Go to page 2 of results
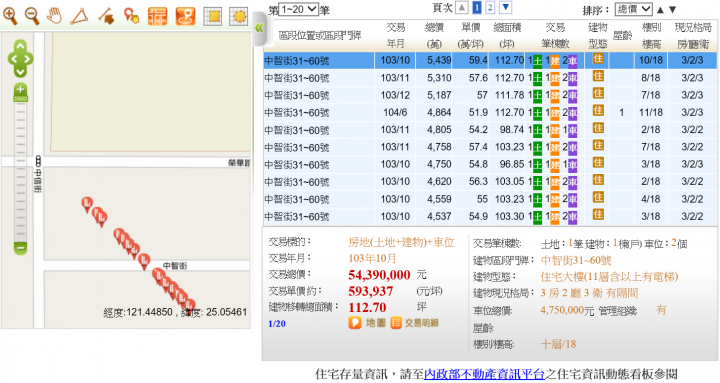Viewport: 720px width, 383px height. (x=490, y=7)
